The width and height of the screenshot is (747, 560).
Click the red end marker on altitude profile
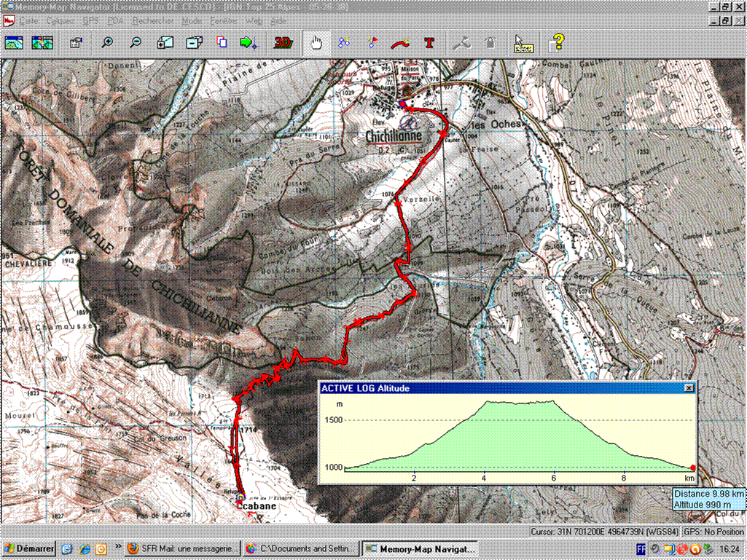(x=692, y=468)
